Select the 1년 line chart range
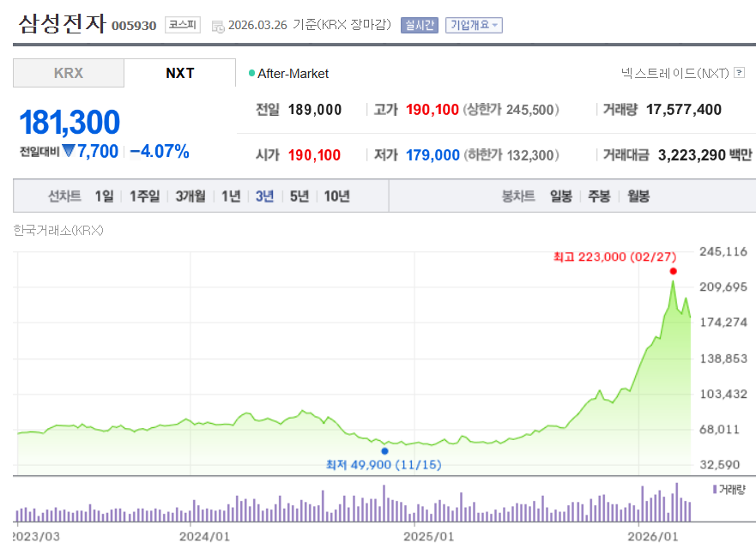The image size is (756, 549). [231, 196]
